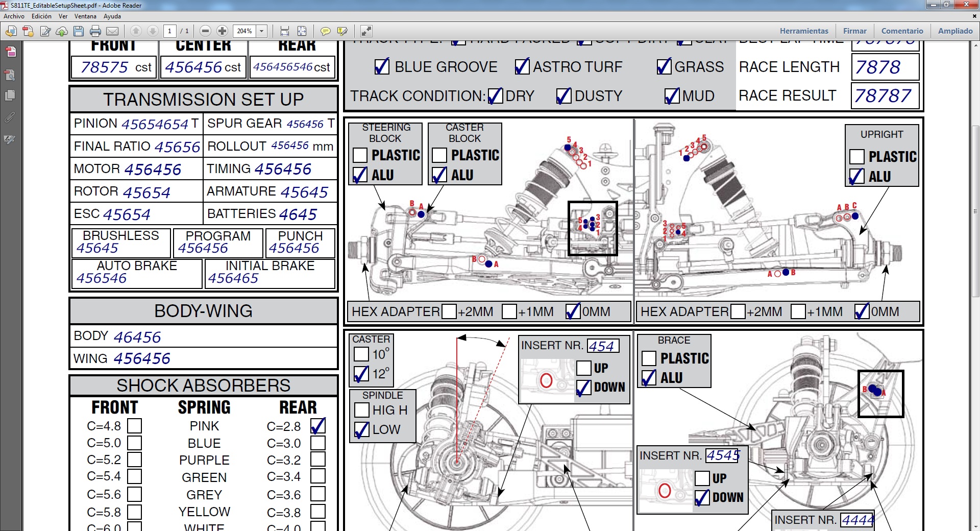Image resolution: width=980 pixels, height=531 pixels.
Task: Open the attachments paperclip panel
Action: (10, 117)
